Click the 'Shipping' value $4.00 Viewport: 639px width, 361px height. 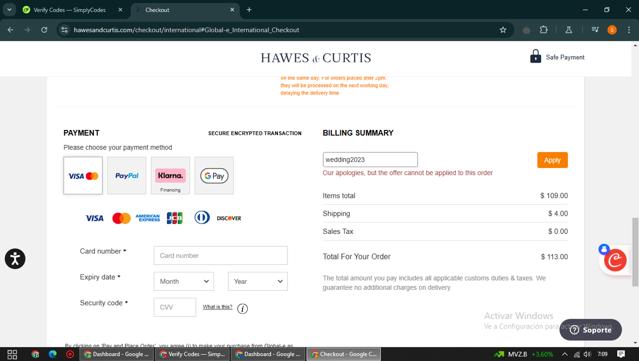coord(558,214)
